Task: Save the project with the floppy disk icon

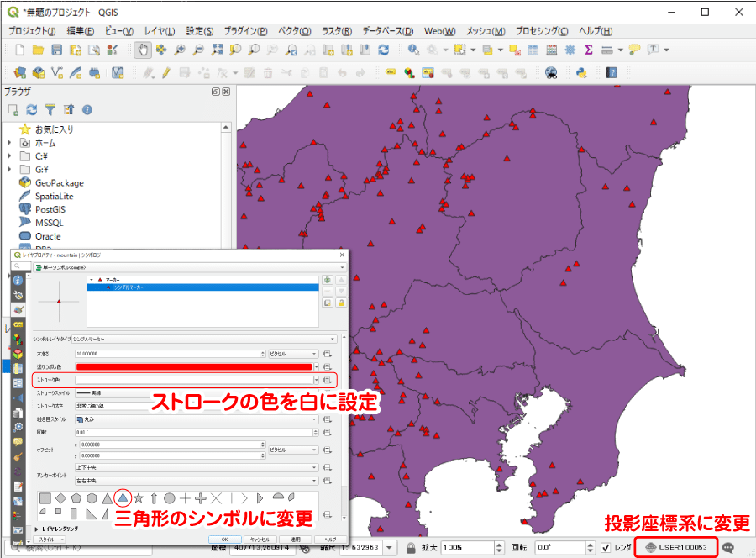Action: pyautogui.click(x=57, y=50)
